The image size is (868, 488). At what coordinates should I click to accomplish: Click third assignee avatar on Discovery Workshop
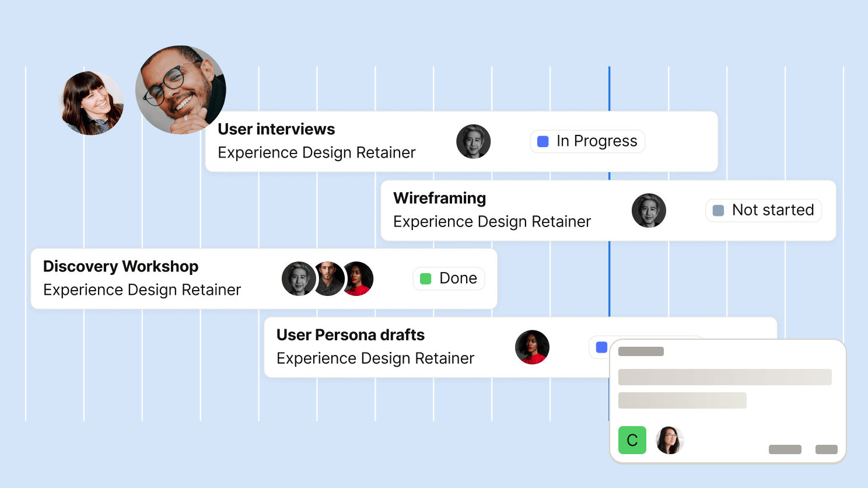pos(358,278)
